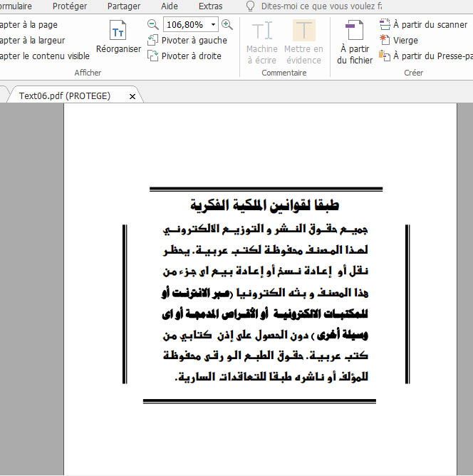
Task: Open the Formulaire ribbon tab
Action: click(x=16, y=6)
